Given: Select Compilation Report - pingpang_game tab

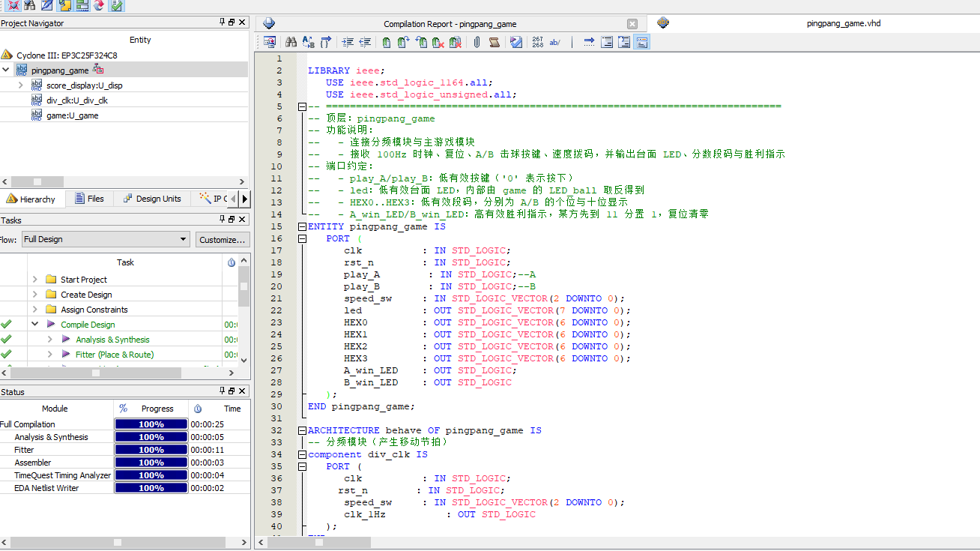Looking at the screenshot, I should 450,24.
